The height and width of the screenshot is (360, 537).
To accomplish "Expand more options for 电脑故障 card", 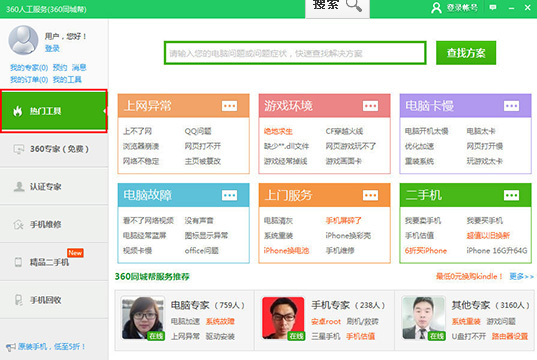I will coord(229,195).
